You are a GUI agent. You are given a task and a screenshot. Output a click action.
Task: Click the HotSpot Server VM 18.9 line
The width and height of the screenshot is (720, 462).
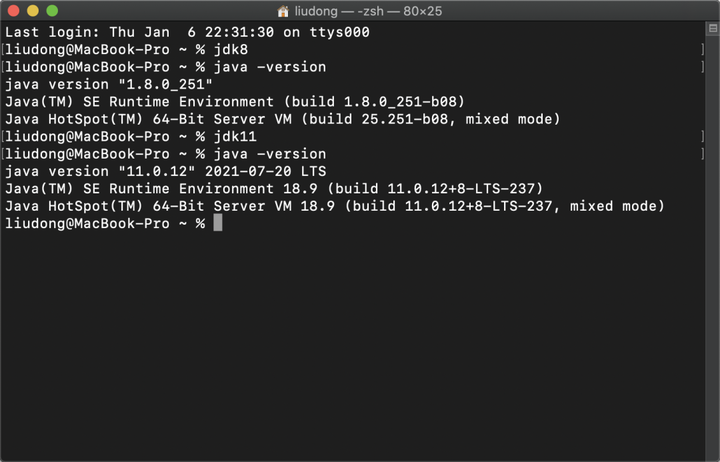point(334,206)
